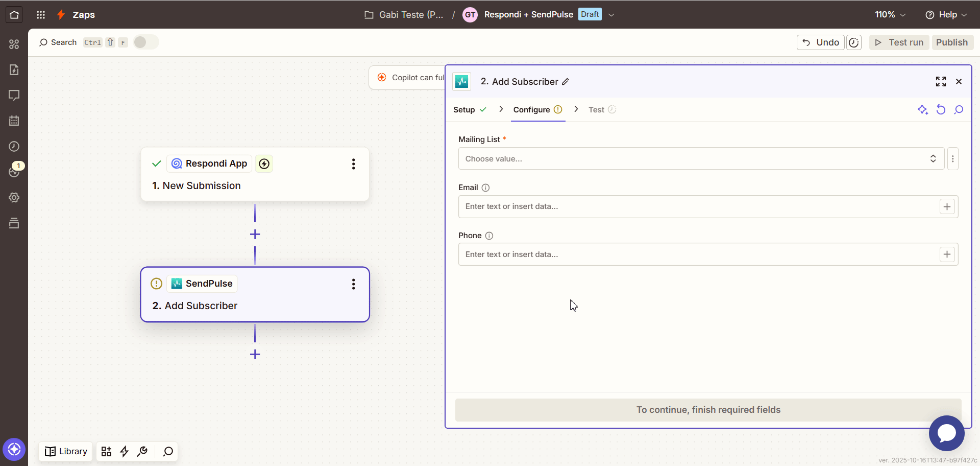
Task: Click the Zaps lightning bolt logo
Action: pos(61,15)
